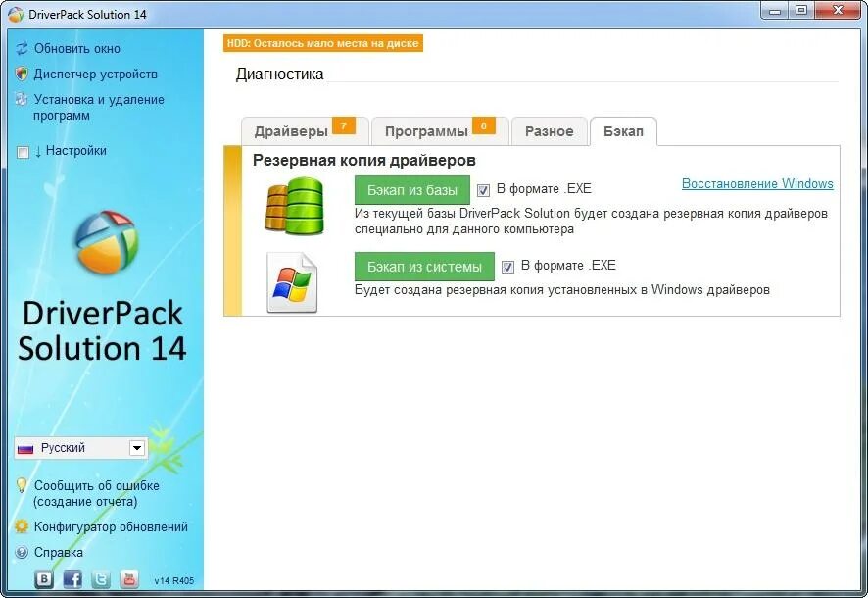Switch to the Программы tab

(440, 131)
